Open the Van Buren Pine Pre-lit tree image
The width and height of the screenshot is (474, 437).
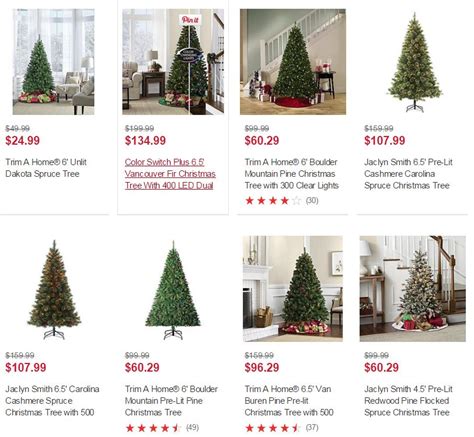tap(293, 289)
